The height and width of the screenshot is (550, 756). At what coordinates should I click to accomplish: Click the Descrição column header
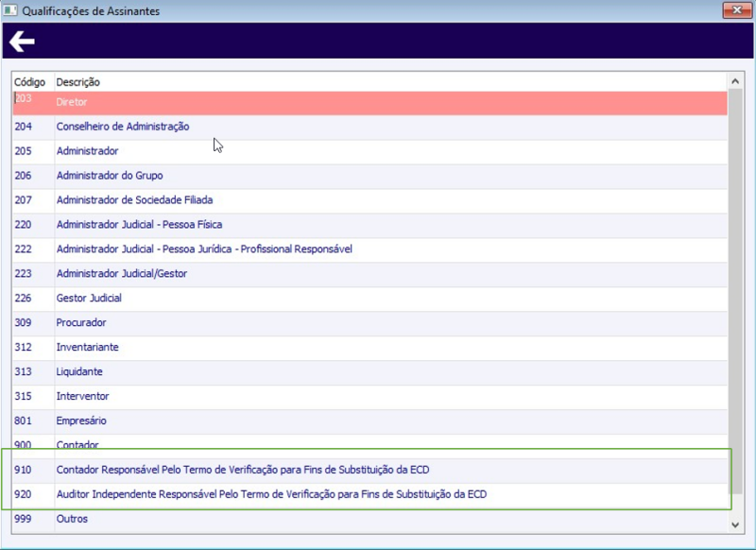click(x=80, y=81)
